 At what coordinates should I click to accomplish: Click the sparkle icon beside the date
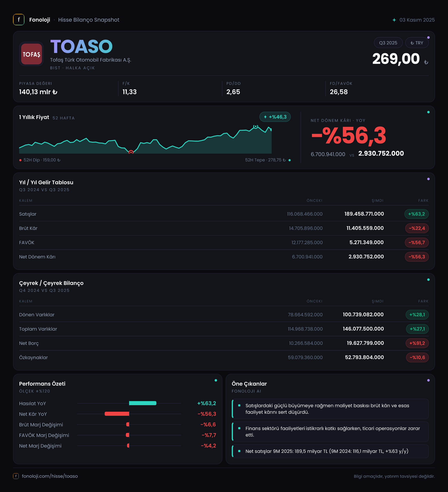point(394,20)
